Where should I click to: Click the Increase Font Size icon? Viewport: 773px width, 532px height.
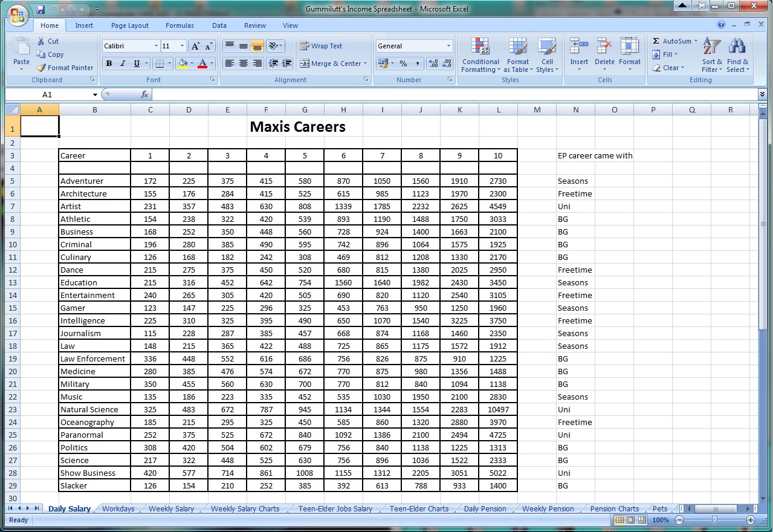pos(195,46)
